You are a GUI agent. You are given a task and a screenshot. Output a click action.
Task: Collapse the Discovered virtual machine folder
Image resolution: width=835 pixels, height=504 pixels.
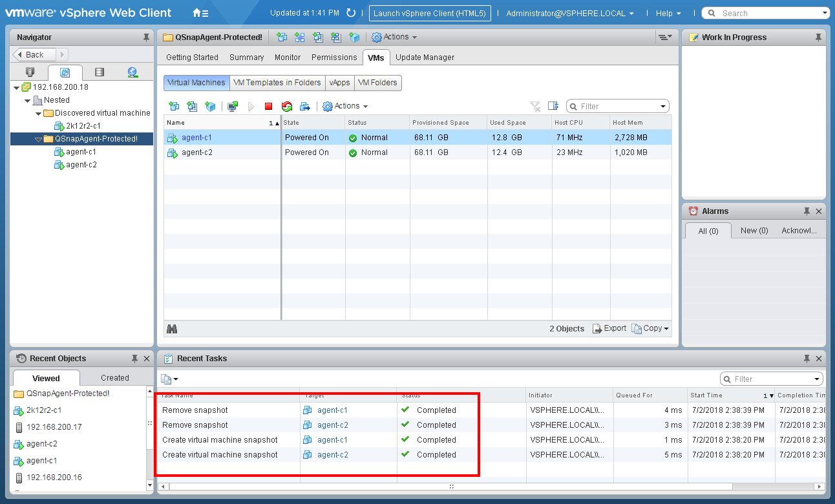pos(39,113)
